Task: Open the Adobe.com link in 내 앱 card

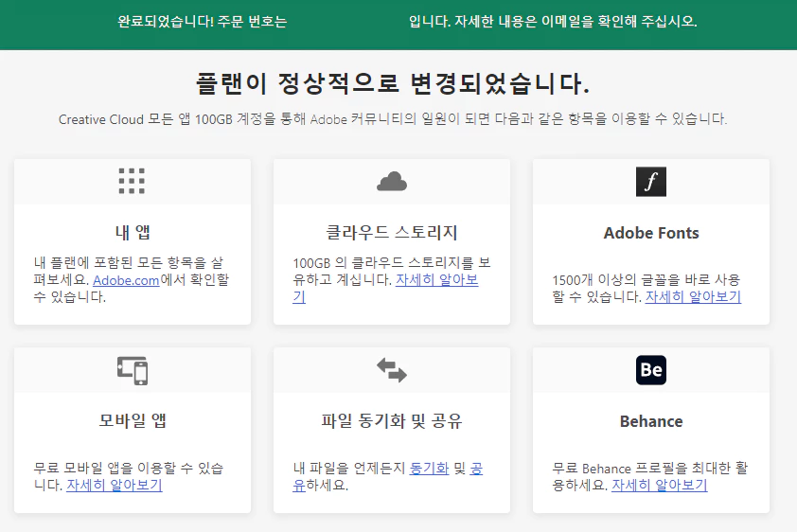Action: tap(126, 280)
